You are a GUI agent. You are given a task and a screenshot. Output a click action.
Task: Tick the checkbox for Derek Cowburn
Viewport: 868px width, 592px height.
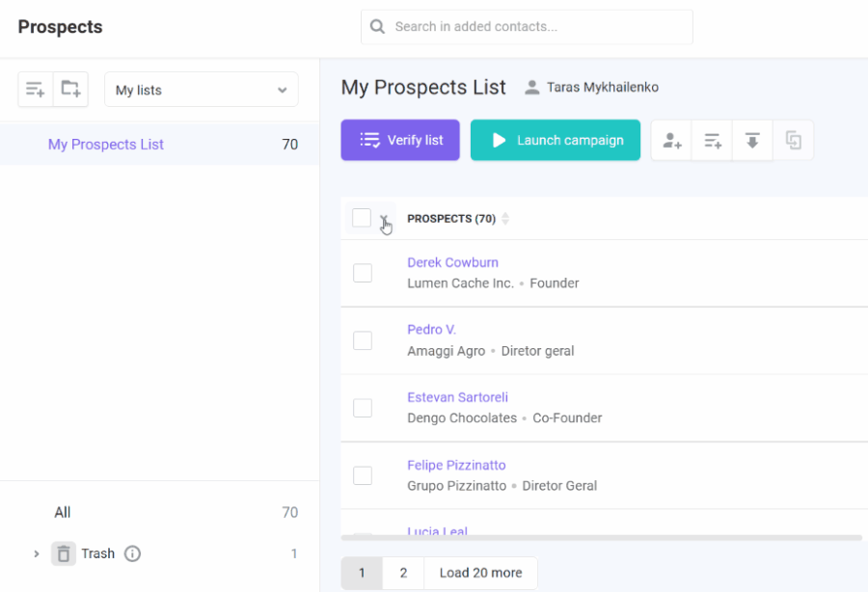coord(363,273)
